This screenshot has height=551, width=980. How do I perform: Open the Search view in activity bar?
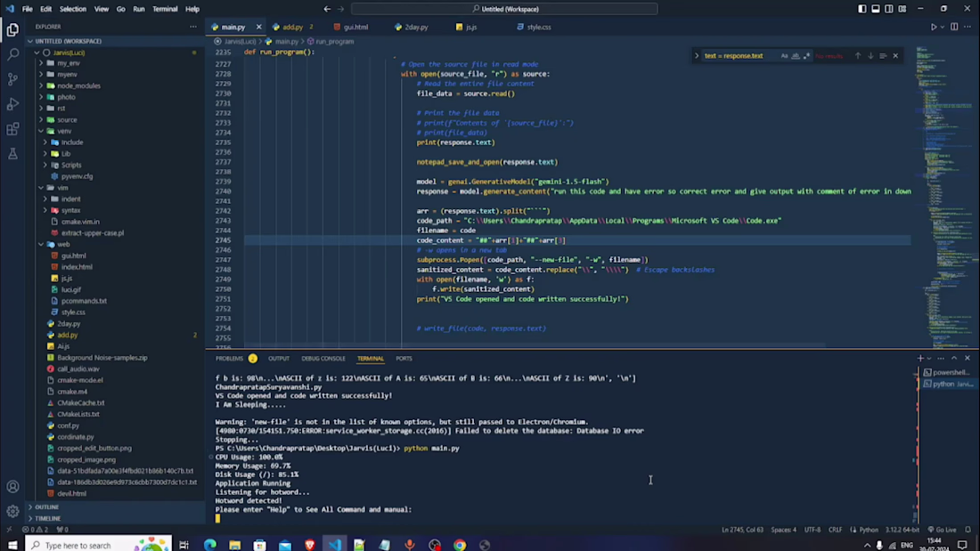coord(12,54)
